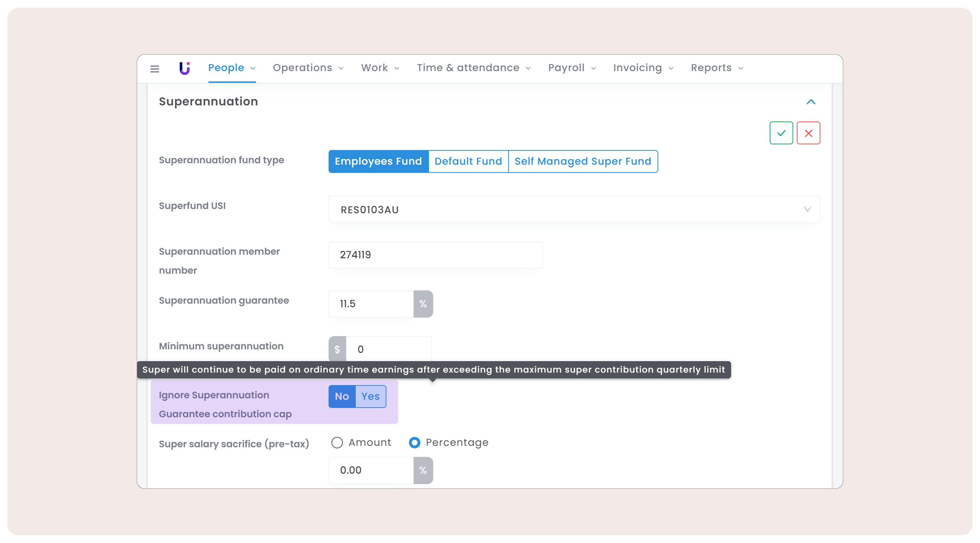Viewport: 980px width, 543px height.
Task: Open the Reports menu
Action: 716,68
